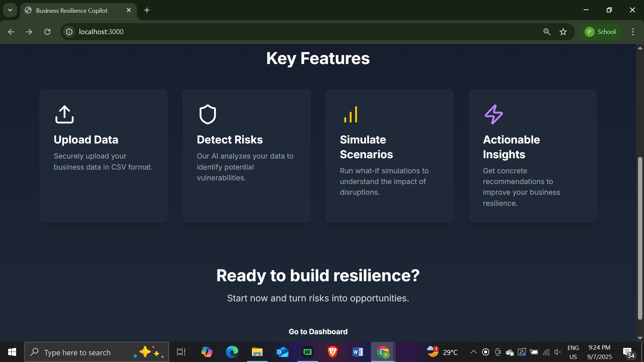This screenshot has height=362, width=644.
Task: View site information icon in address bar
Action: [x=69, y=32]
